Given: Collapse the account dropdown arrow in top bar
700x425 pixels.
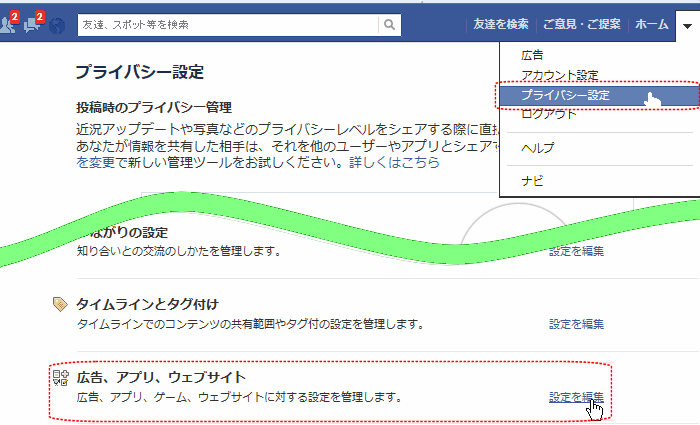Looking at the screenshot, I should (x=686, y=24).
